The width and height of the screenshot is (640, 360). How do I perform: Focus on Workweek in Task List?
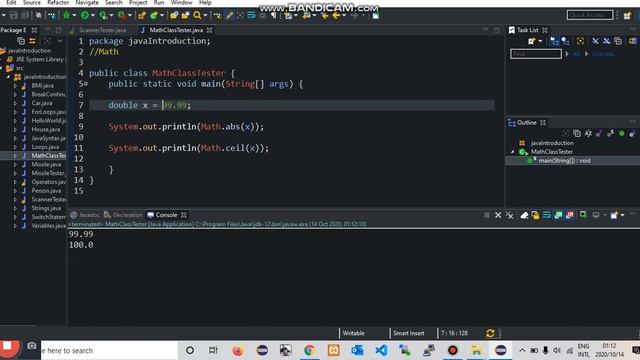click(x=580, y=41)
